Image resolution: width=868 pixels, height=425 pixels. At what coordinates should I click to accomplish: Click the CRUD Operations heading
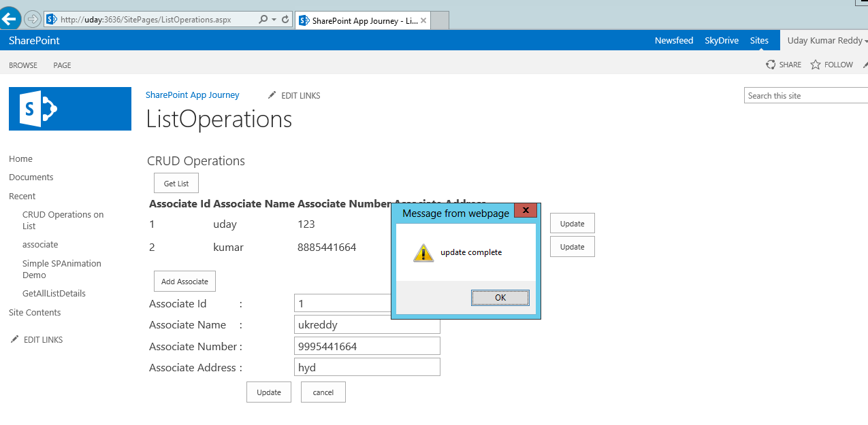tap(196, 161)
